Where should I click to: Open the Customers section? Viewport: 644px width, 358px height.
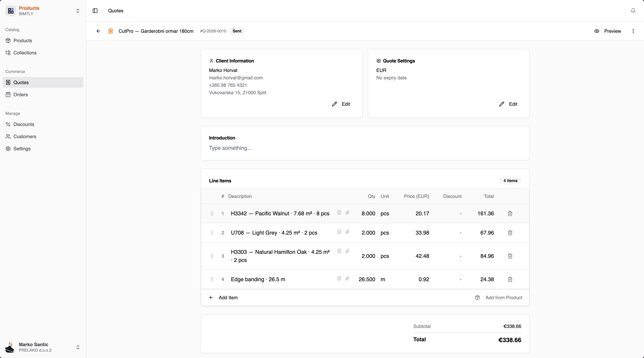tap(24, 136)
